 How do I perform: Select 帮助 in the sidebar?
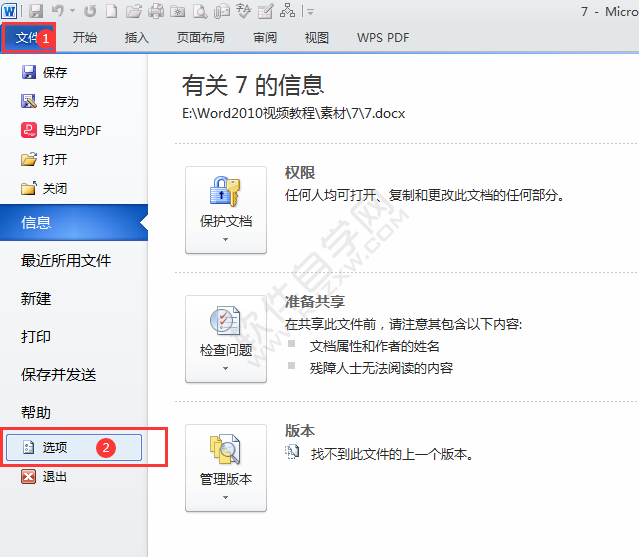(36, 412)
